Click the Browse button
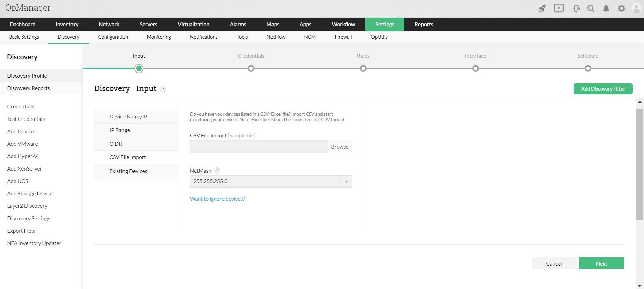This screenshot has width=644, height=289. [340, 147]
